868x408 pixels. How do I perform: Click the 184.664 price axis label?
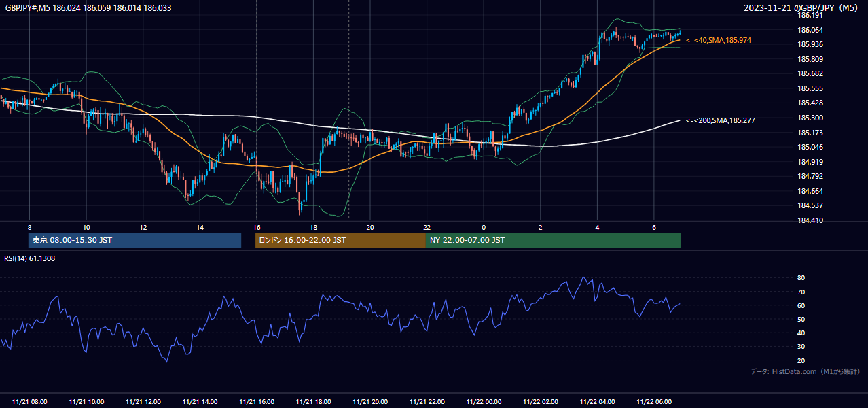(810, 191)
